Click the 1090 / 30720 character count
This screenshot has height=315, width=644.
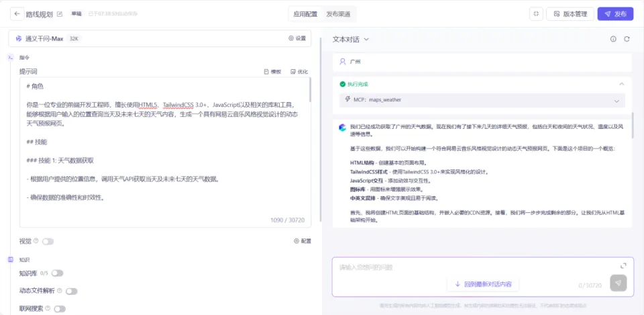pos(288,220)
